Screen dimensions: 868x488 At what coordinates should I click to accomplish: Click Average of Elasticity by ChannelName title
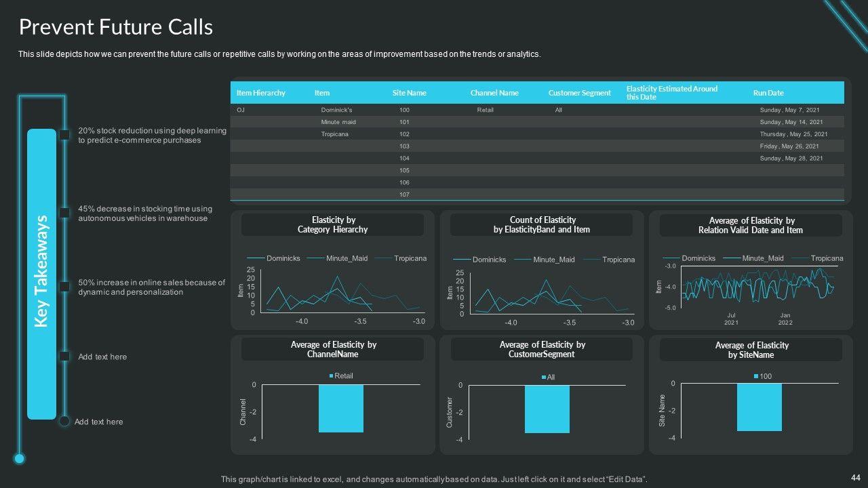point(333,349)
